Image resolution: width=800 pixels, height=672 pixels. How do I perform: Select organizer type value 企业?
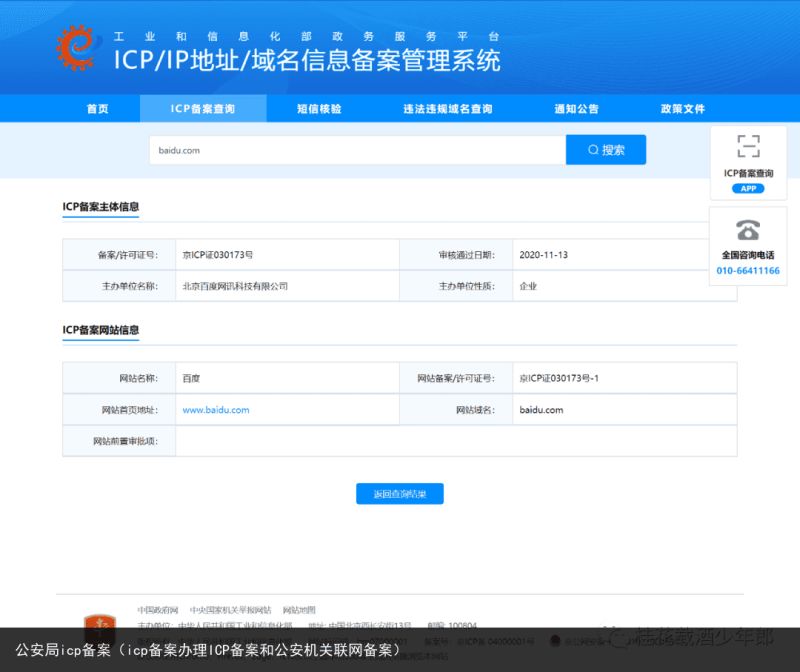click(528, 286)
